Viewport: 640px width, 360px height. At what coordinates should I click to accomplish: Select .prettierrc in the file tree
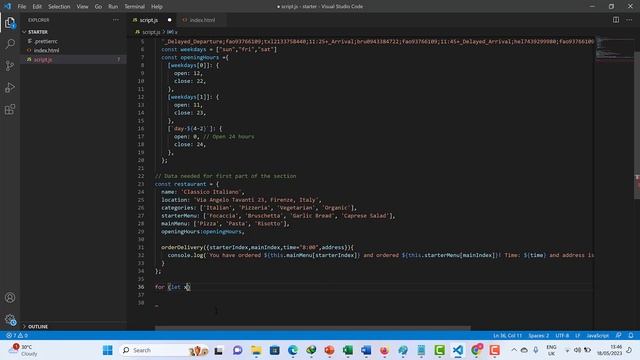(x=45, y=41)
